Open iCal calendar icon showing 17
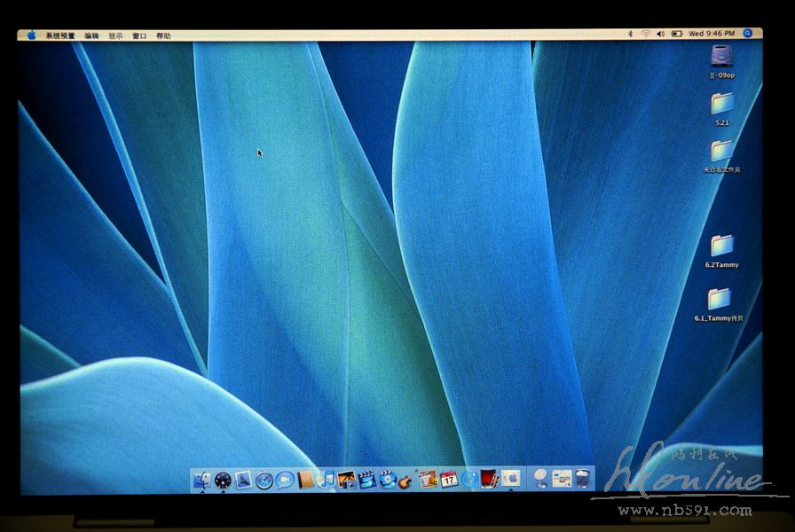The height and width of the screenshot is (532, 795). 449,480
